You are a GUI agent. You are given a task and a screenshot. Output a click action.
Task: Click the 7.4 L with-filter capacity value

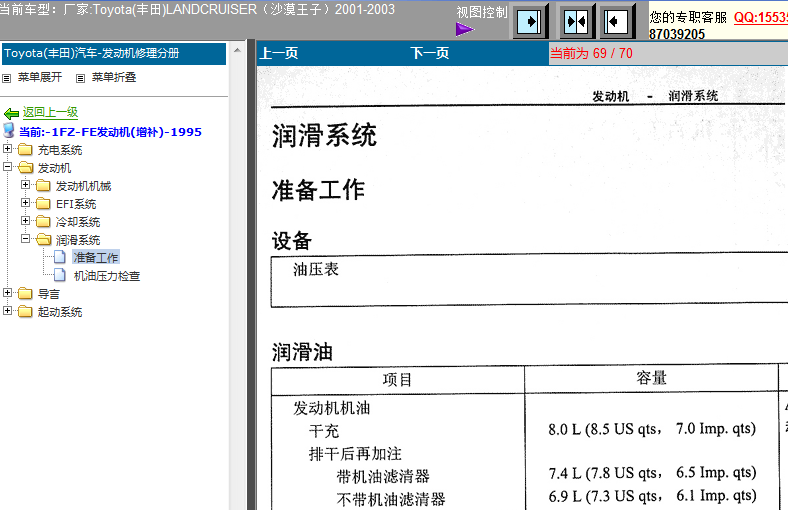652,473
